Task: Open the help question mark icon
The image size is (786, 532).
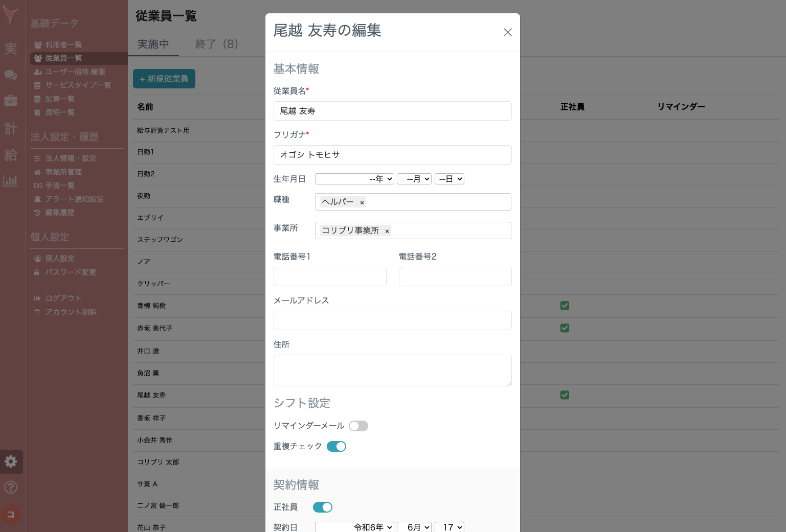Action: point(11,487)
